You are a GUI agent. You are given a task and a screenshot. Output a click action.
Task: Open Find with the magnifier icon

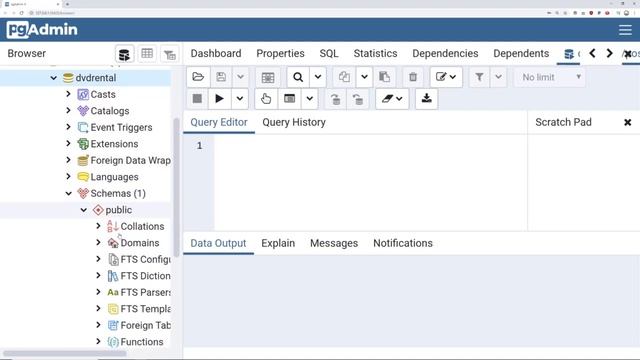click(298, 77)
